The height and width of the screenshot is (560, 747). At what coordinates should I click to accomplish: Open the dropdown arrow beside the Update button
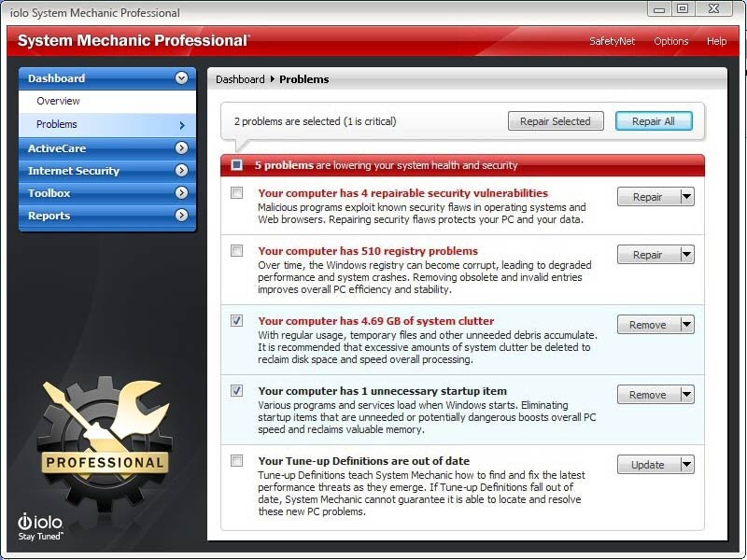coord(686,465)
